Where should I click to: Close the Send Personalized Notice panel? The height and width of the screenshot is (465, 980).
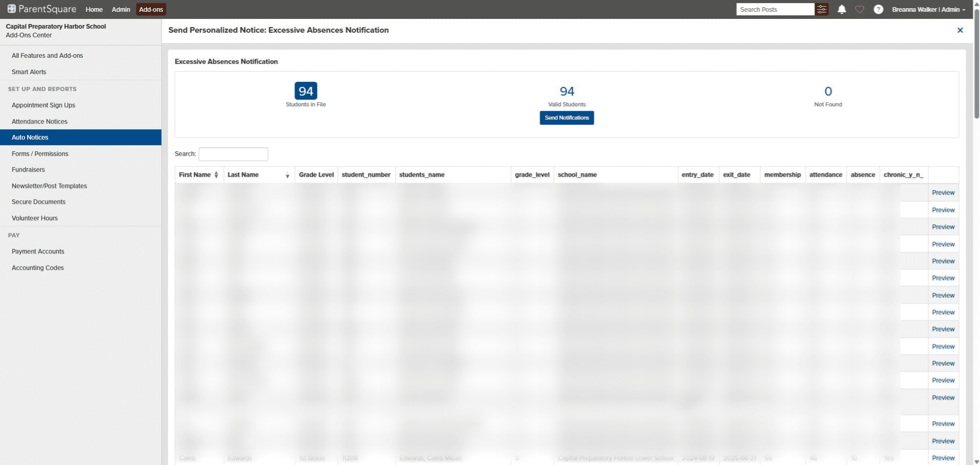click(x=960, y=30)
